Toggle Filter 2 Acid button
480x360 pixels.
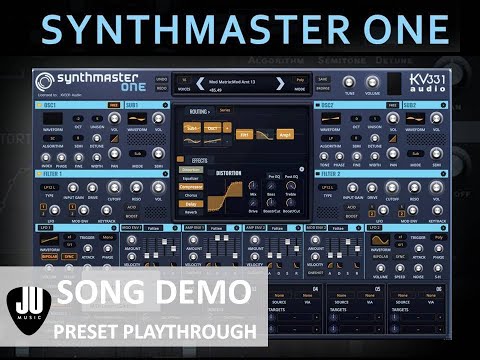[352, 207]
